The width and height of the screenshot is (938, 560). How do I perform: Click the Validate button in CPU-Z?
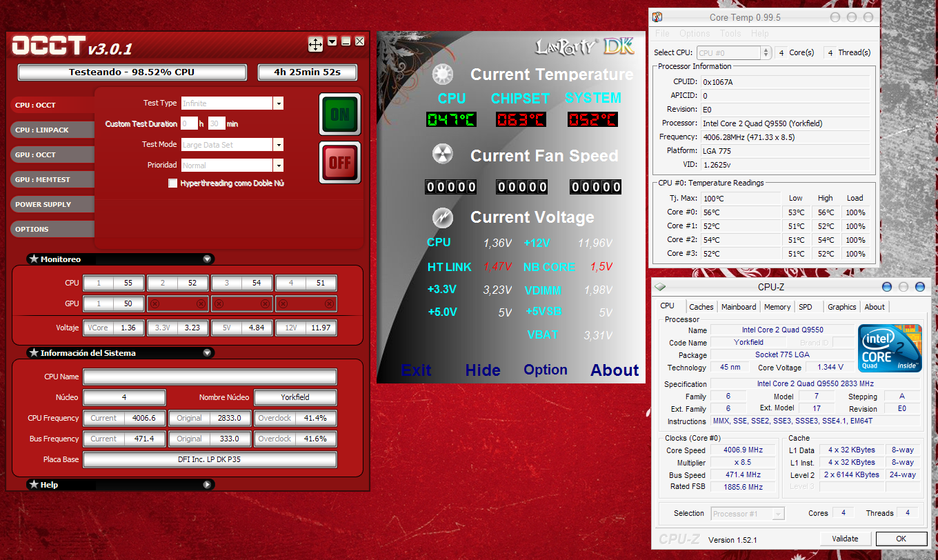point(846,539)
